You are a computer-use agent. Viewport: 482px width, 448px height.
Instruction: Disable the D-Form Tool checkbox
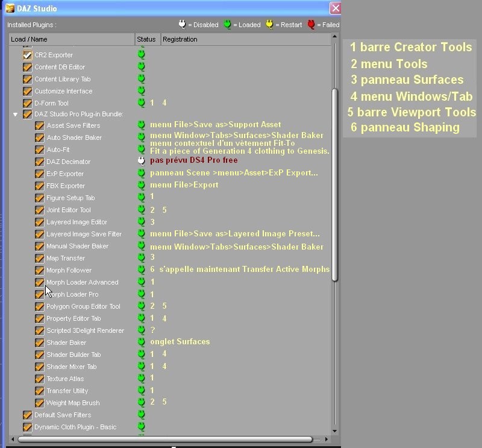27,103
